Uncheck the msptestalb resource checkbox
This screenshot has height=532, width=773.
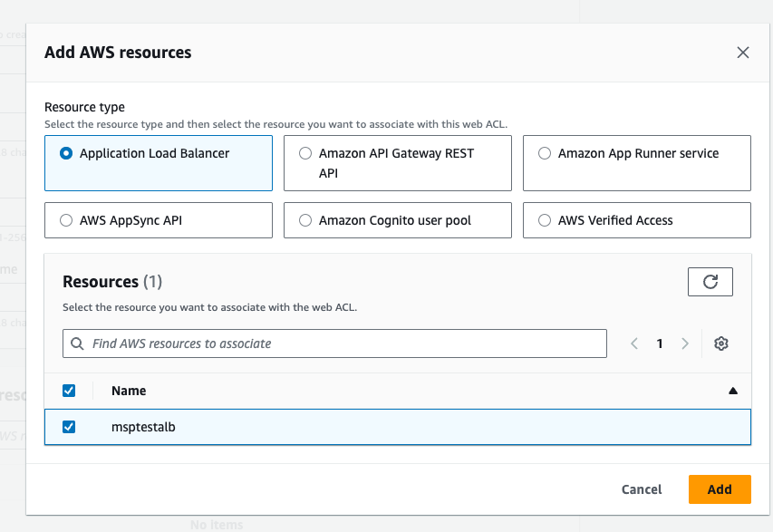(x=69, y=427)
